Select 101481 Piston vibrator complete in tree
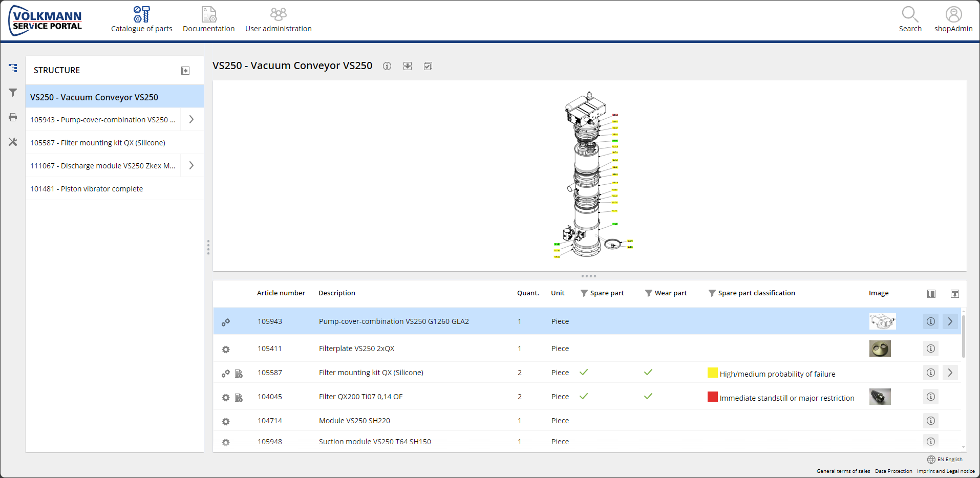 87,189
